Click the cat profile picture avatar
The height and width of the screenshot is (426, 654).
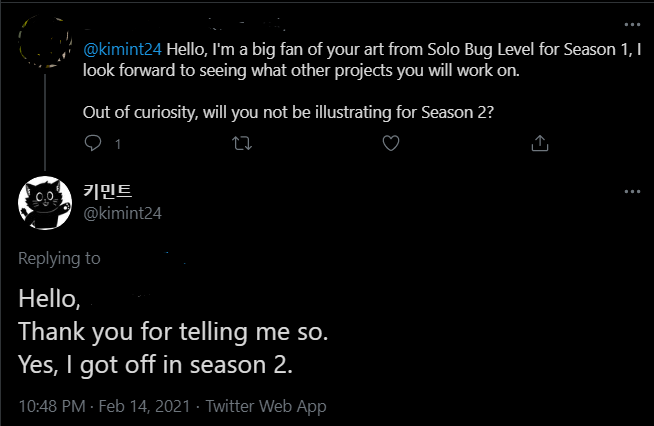pyautogui.click(x=43, y=202)
